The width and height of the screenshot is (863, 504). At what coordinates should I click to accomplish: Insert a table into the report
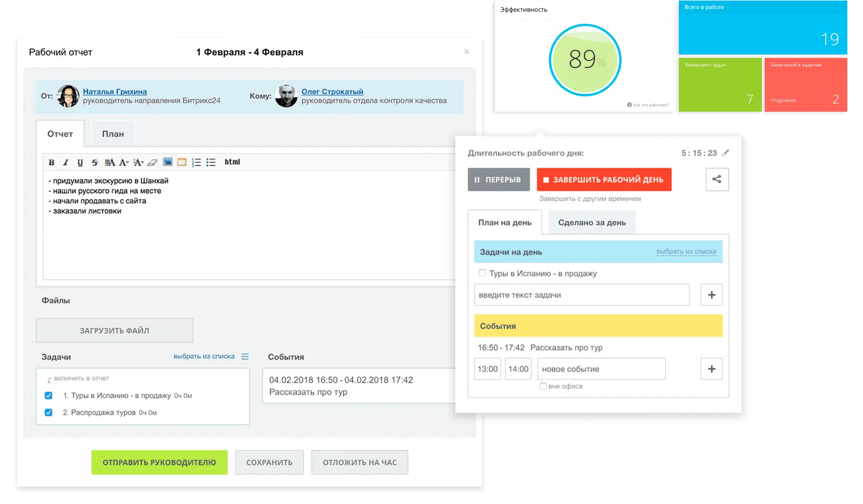click(181, 162)
